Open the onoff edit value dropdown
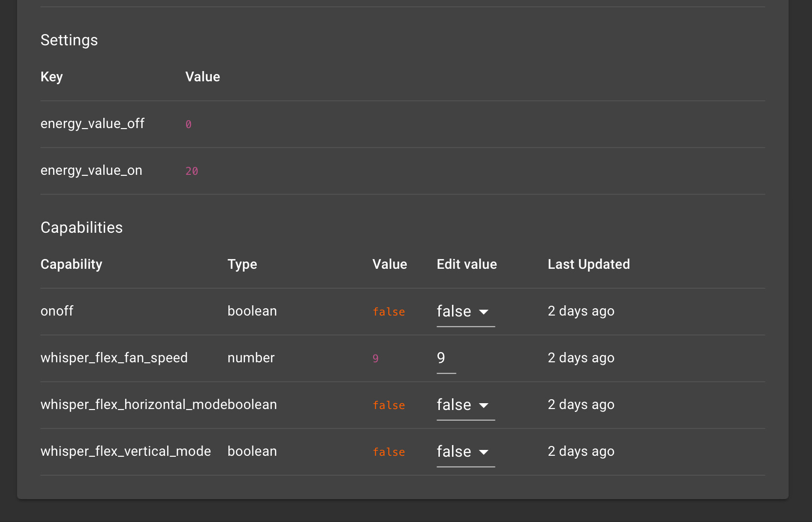 tap(465, 312)
